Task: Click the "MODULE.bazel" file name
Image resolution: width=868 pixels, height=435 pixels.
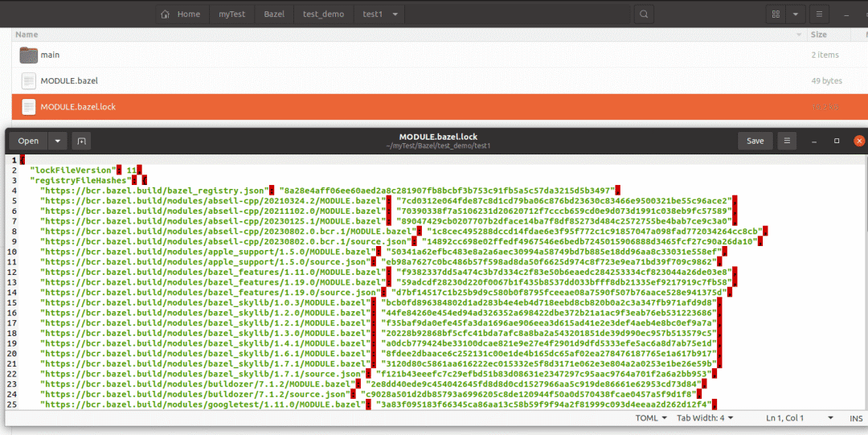Action: [x=69, y=81]
